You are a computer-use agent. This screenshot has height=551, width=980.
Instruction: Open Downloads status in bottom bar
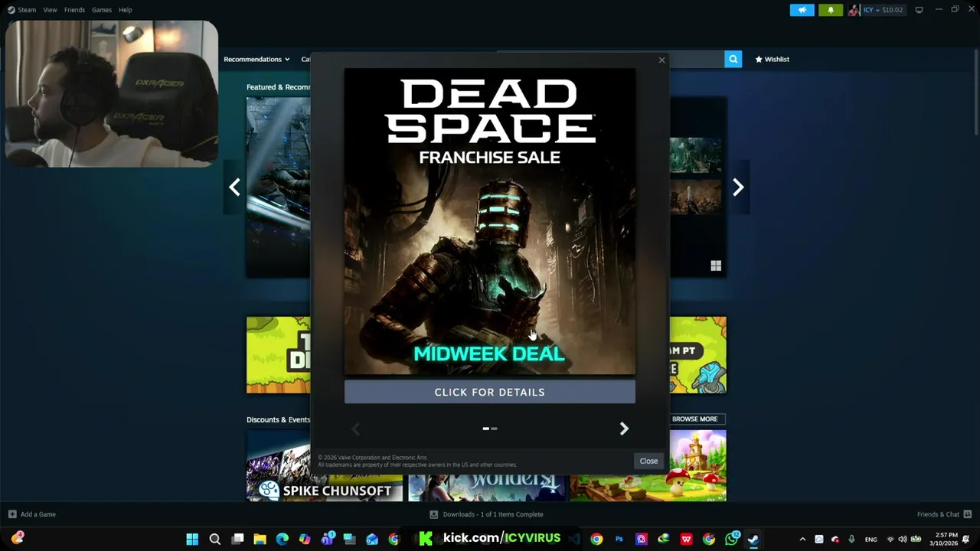(x=486, y=514)
